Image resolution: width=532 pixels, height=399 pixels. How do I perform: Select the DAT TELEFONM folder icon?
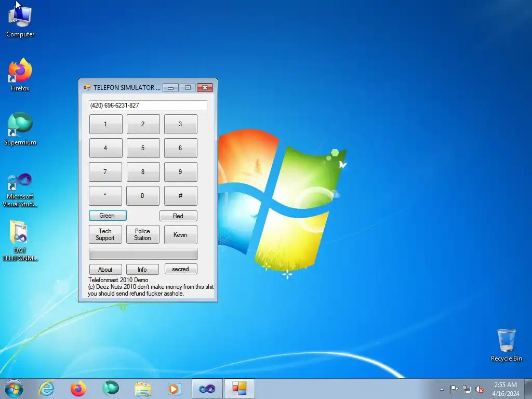tap(20, 241)
